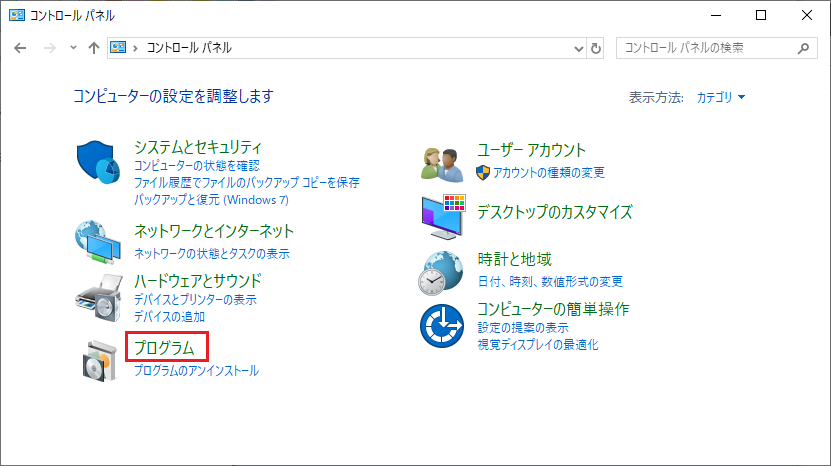Click 視覚ディスプレイの最適化 link
The width and height of the screenshot is (831, 466).
pos(538,345)
